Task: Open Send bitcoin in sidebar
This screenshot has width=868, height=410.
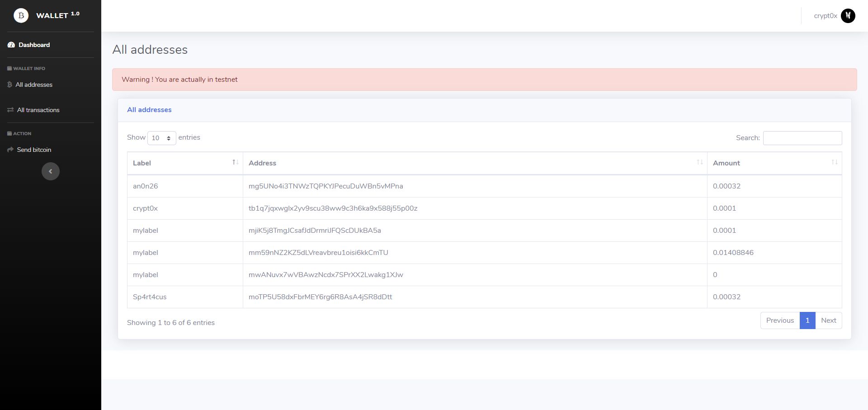Action: pos(34,150)
